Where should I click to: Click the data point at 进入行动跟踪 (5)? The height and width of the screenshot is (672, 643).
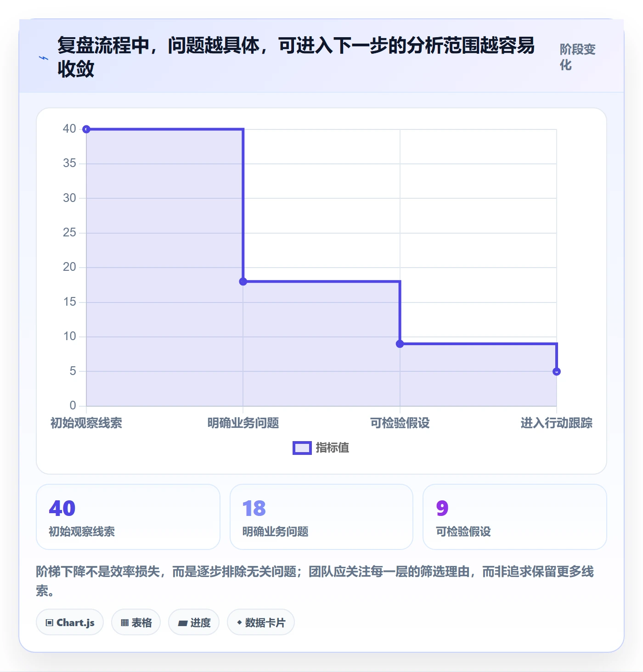point(557,371)
